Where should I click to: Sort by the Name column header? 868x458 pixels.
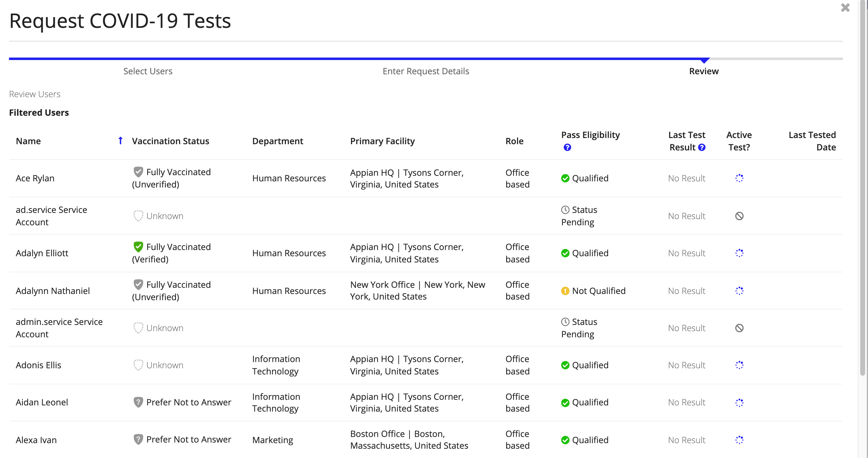(28, 141)
